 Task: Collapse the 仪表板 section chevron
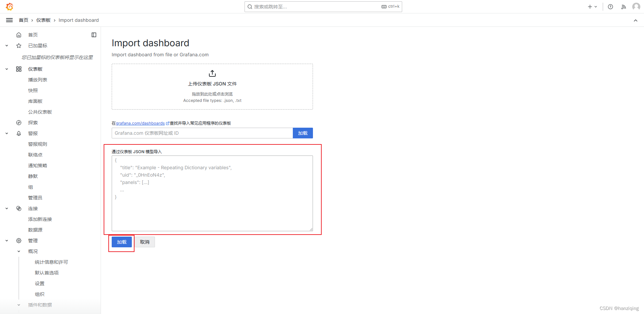7,69
